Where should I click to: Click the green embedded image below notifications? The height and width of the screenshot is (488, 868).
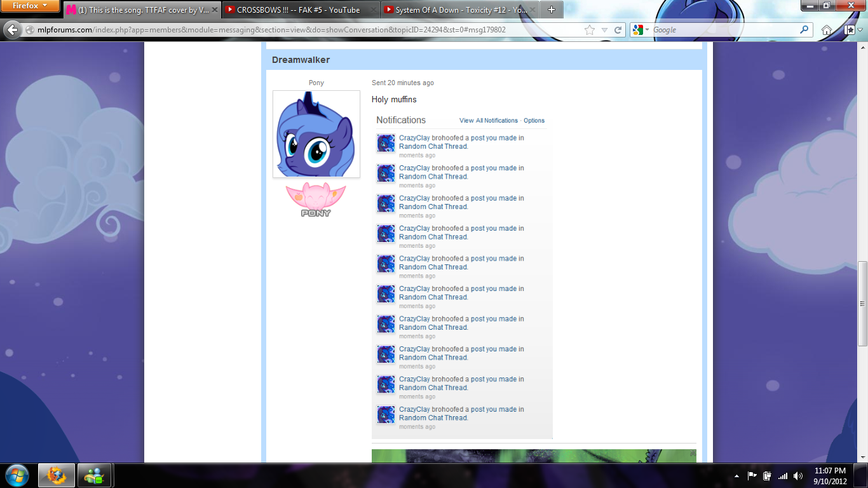[534, 456]
